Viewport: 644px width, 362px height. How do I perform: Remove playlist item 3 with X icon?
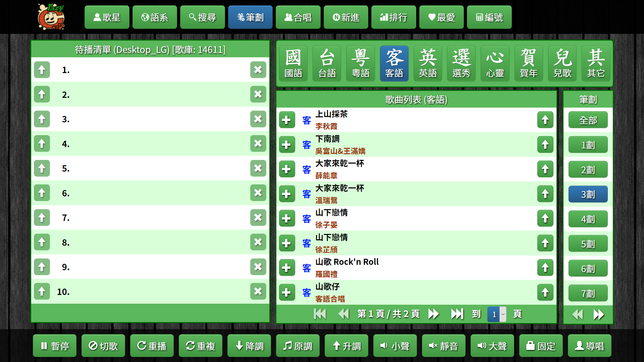[258, 119]
